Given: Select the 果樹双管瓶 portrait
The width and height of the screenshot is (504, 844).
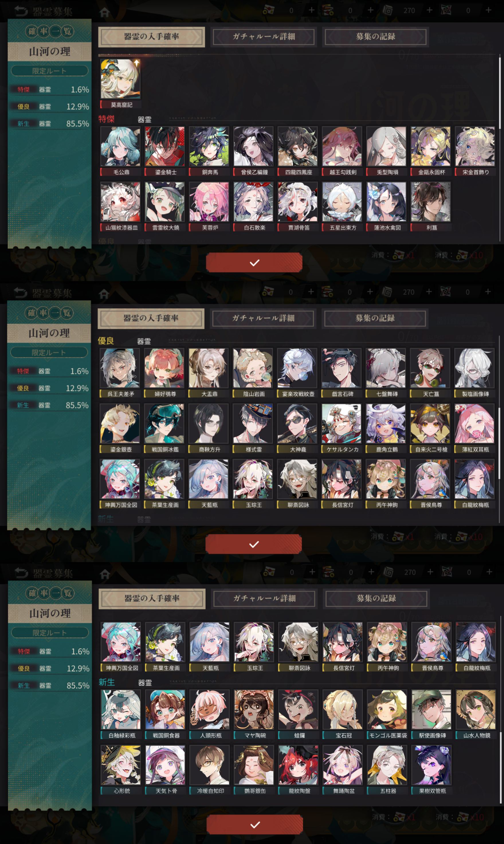Looking at the screenshot, I should coord(431,765).
